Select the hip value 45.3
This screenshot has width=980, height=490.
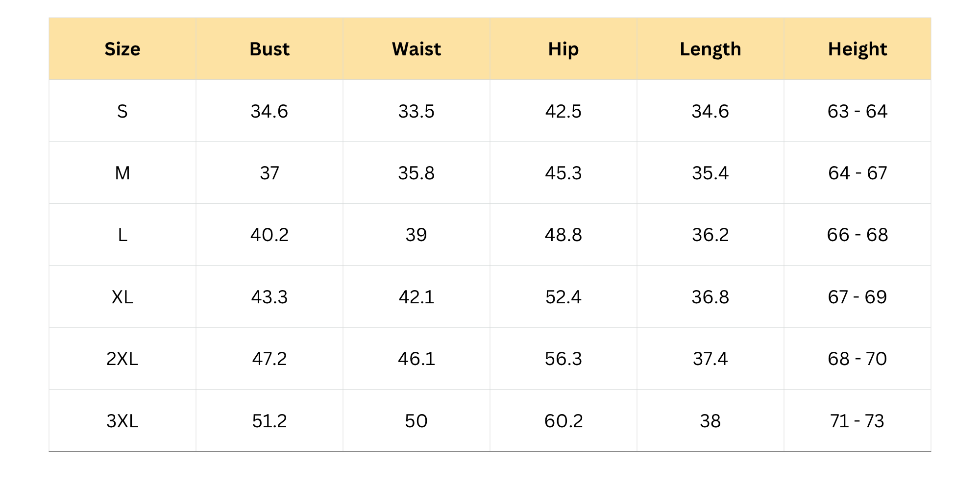(563, 173)
